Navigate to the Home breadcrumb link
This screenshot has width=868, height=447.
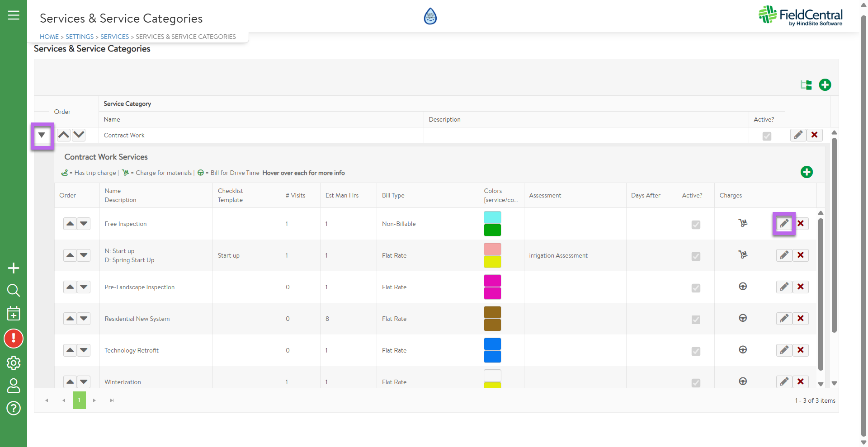(49, 37)
